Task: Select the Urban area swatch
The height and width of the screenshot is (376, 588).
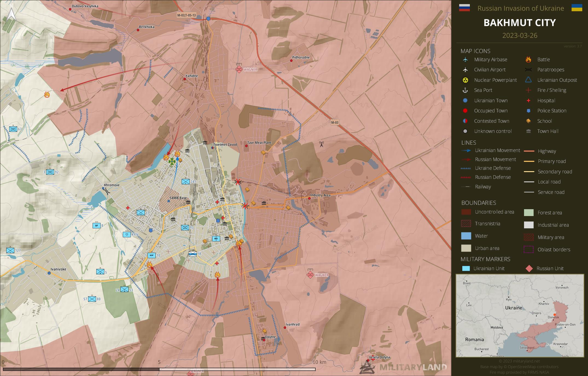Action: point(466,248)
